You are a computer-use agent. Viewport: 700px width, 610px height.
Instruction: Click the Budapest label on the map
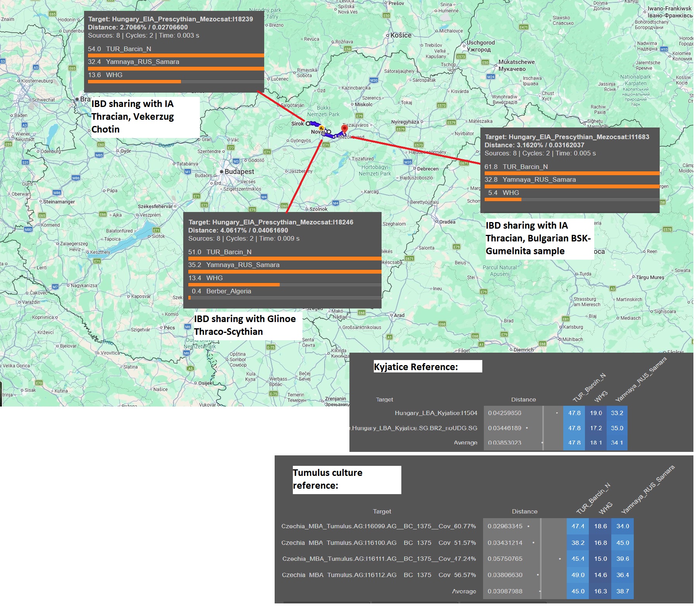pyautogui.click(x=239, y=172)
